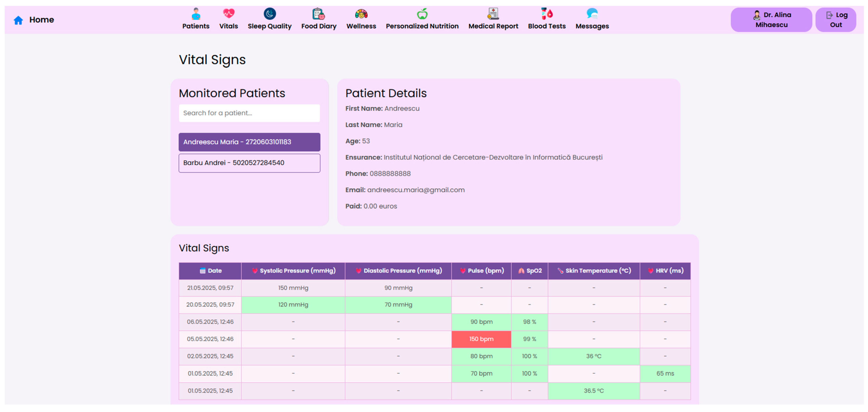
Task: Open Dr. Alina Mihaescu profile button
Action: click(x=771, y=20)
